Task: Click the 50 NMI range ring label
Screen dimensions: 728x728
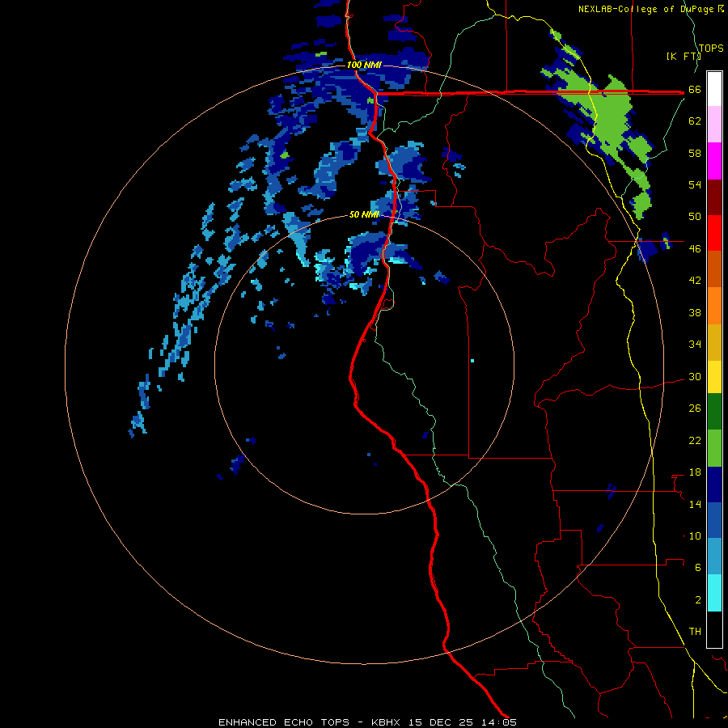Action: (364, 214)
